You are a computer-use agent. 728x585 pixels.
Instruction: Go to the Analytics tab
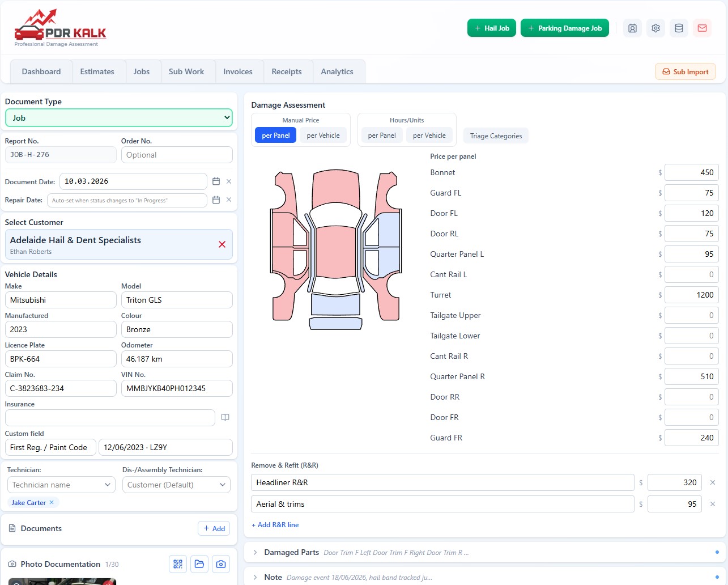click(337, 71)
